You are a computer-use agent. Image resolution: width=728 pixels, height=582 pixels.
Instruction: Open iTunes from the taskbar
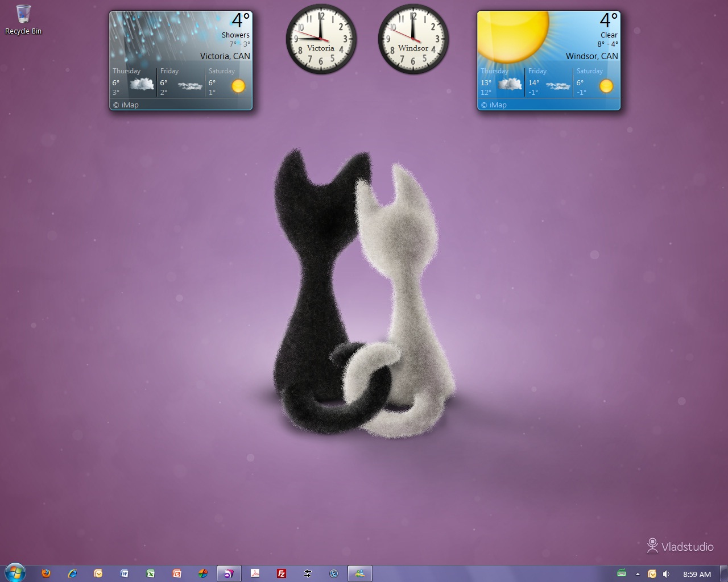click(334, 573)
